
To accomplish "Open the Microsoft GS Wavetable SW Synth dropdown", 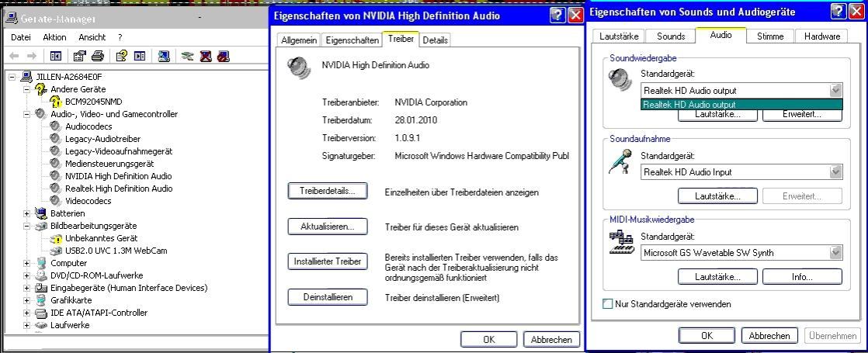I will (x=836, y=253).
